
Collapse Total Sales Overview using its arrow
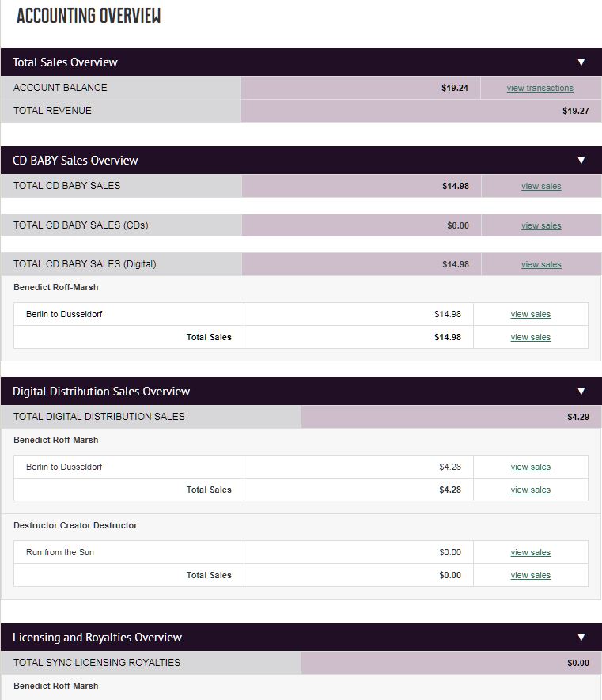[581, 62]
